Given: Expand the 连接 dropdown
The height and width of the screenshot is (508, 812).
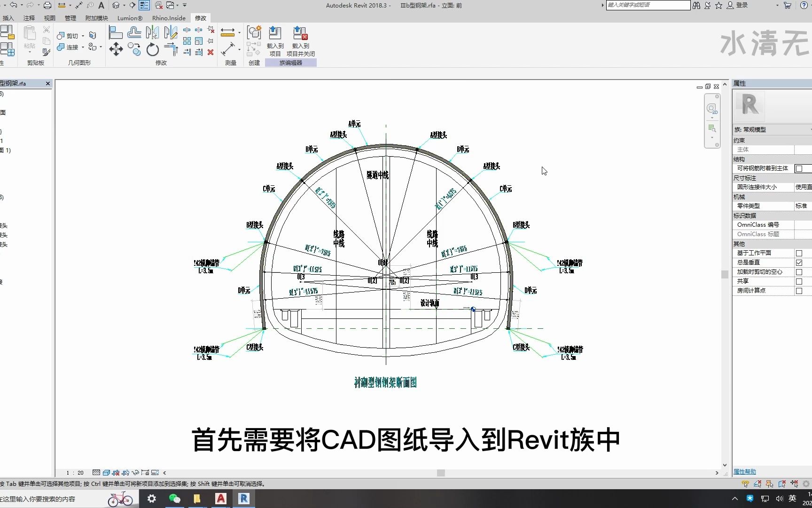Looking at the screenshot, I should point(83,47).
